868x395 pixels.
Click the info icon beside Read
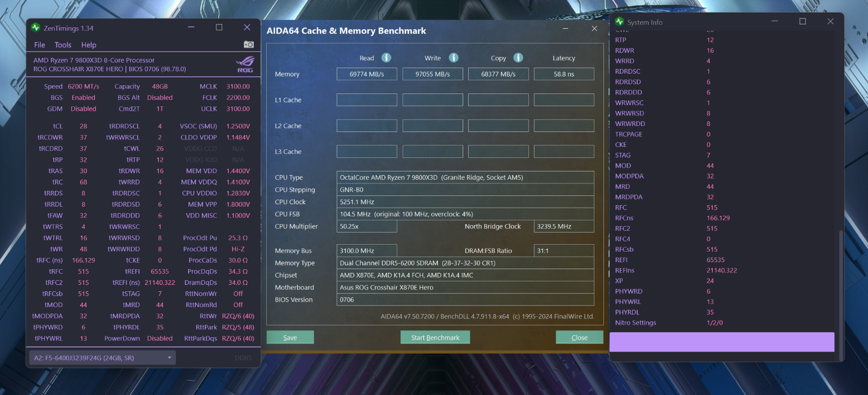[386, 58]
